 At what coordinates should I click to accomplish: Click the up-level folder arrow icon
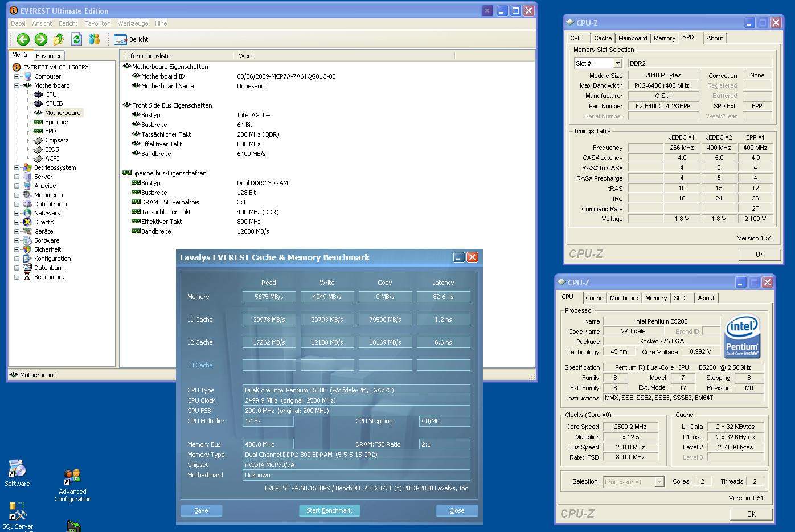coord(59,39)
